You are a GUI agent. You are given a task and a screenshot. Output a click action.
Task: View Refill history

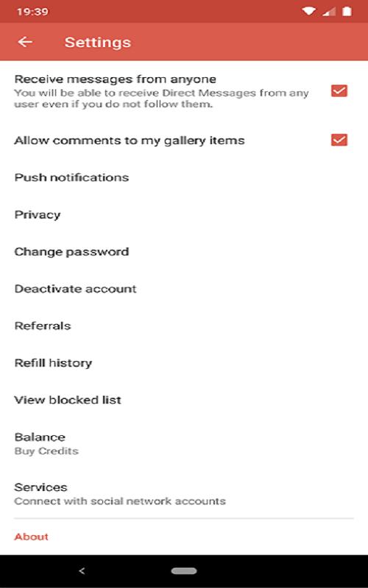184,363
